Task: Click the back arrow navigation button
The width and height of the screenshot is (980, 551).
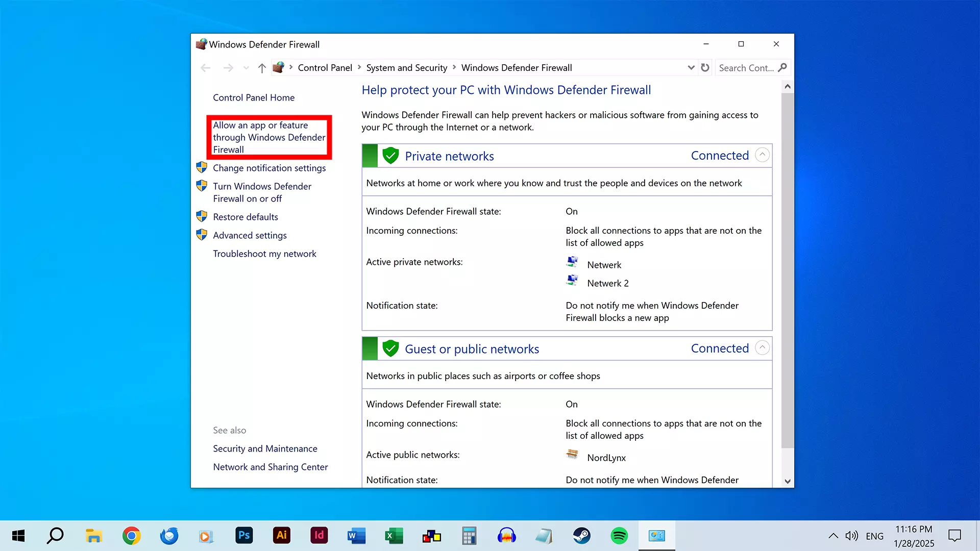Action: (x=206, y=68)
